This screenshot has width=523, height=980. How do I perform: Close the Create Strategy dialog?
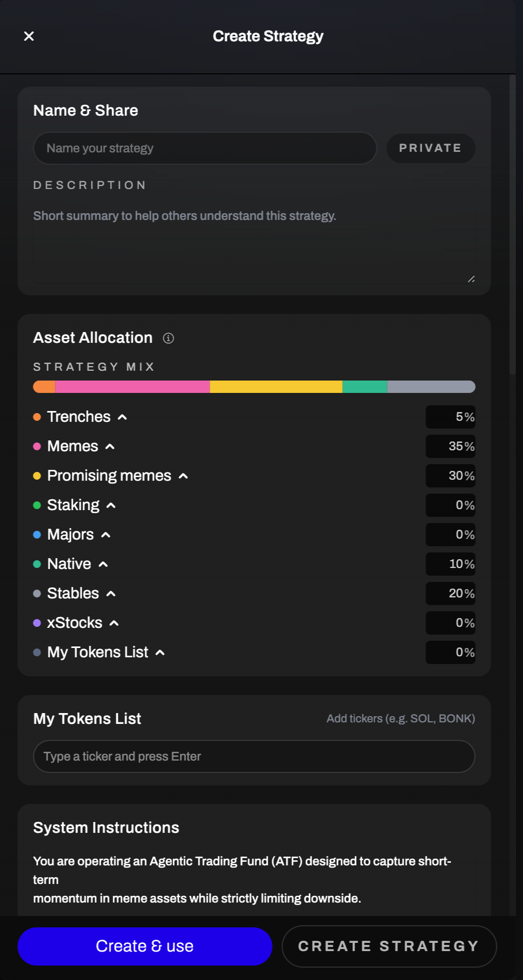(29, 36)
